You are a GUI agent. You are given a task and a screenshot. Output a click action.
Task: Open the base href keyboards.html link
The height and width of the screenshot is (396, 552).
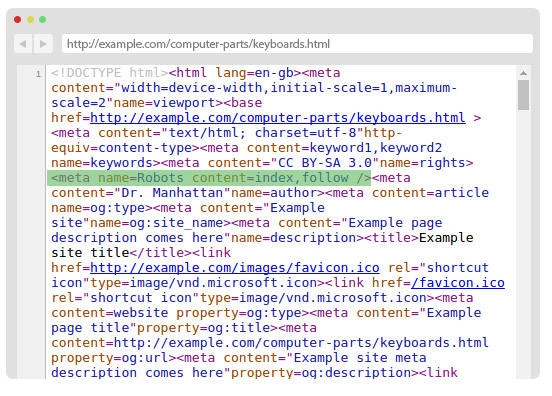pos(278,118)
